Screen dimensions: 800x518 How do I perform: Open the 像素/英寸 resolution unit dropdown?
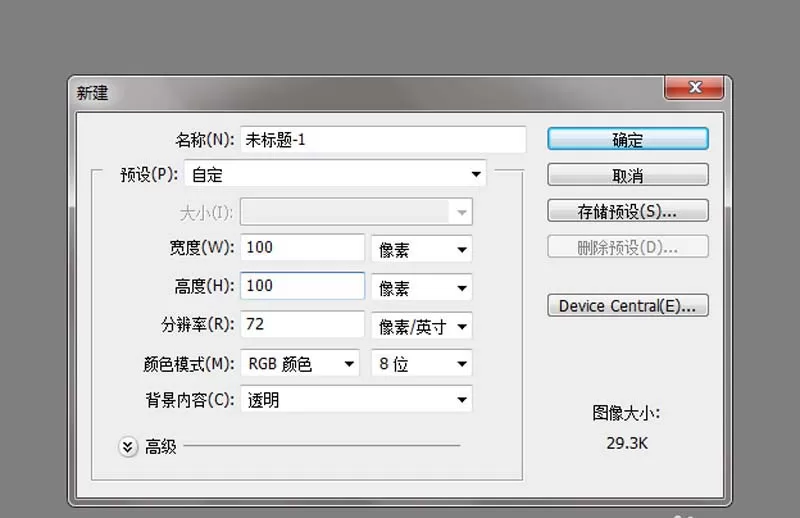point(421,326)
